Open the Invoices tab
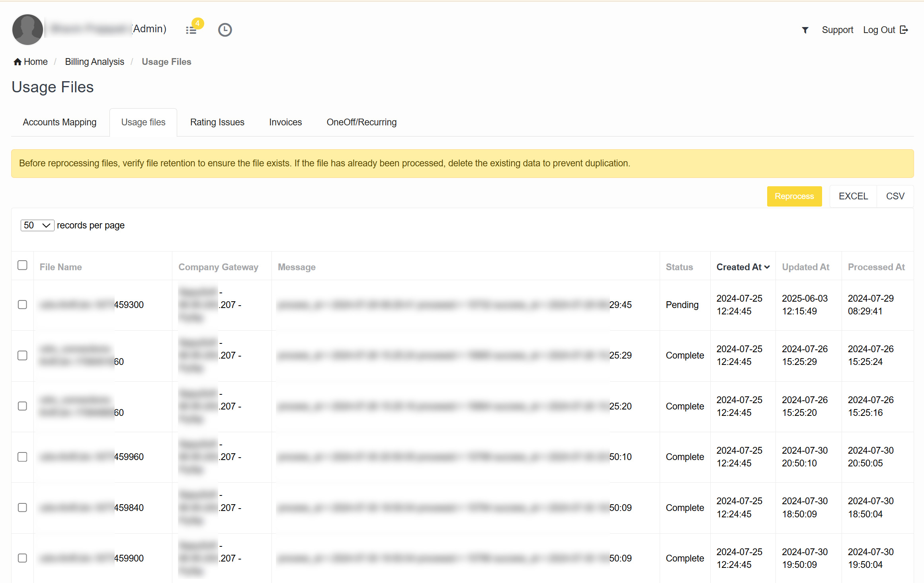Image resolution: width=924 pixels, height=583 pixels. tap(285, 122)
